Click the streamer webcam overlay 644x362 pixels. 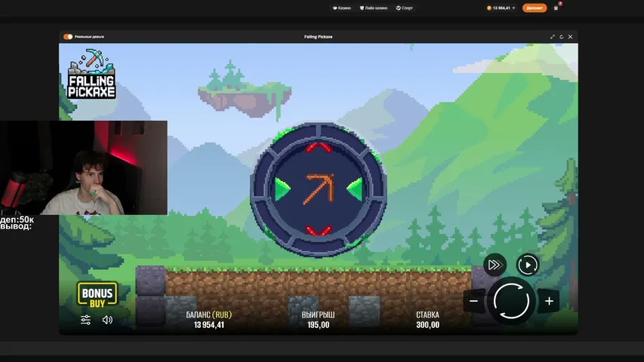click(x=83, y=167)
